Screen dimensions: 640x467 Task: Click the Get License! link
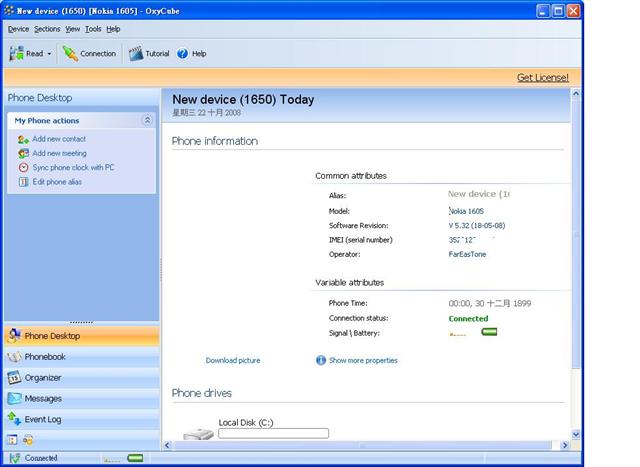point(542,77)
